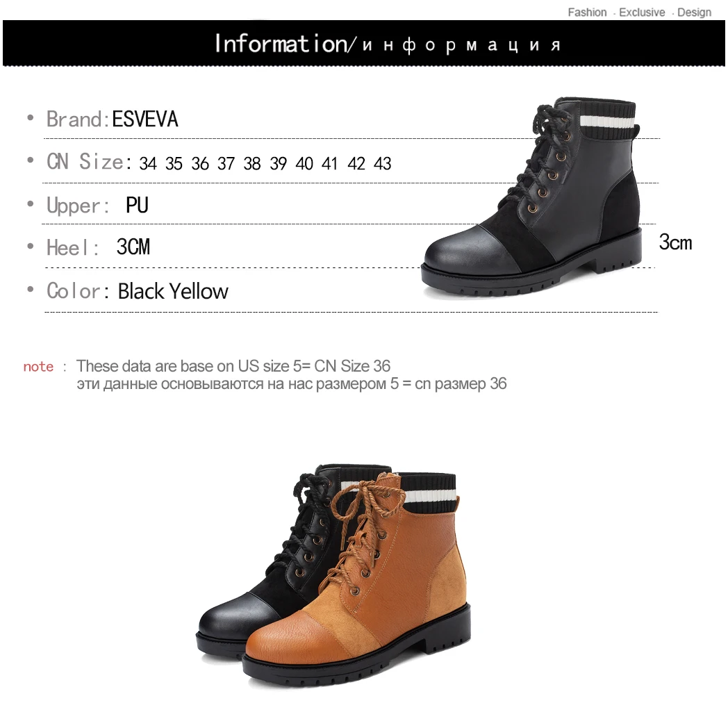Image resolution: width=728 pixels, height=728 pixels.
Task: Click the 3CM heel value
Action: click(133, 247)
